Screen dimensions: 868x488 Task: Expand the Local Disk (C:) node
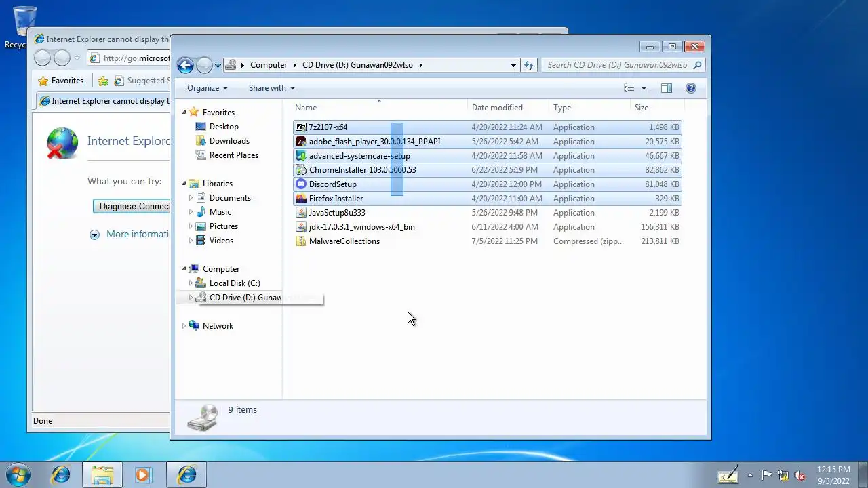[191, 283]
